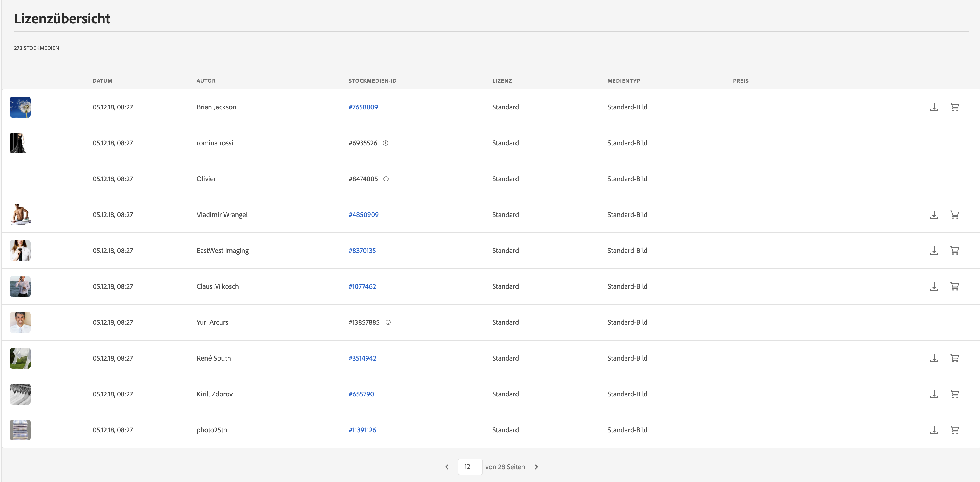Screen dimensions: 980x482
Task: Add photo25th image to cart
Action: point(955,430)
